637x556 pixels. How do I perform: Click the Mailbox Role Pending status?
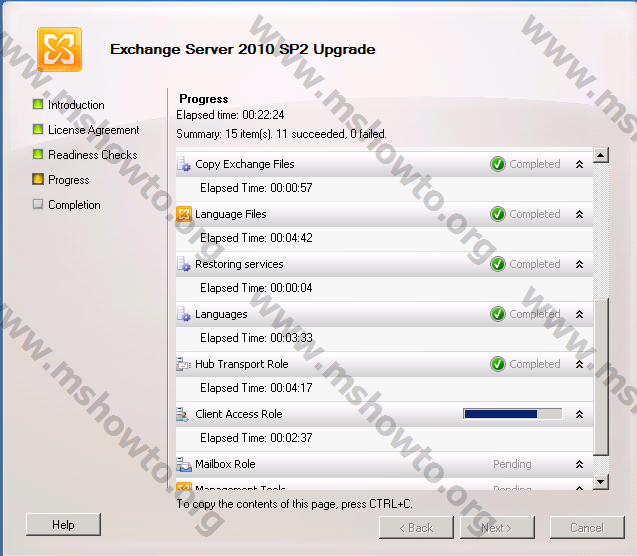512,464
